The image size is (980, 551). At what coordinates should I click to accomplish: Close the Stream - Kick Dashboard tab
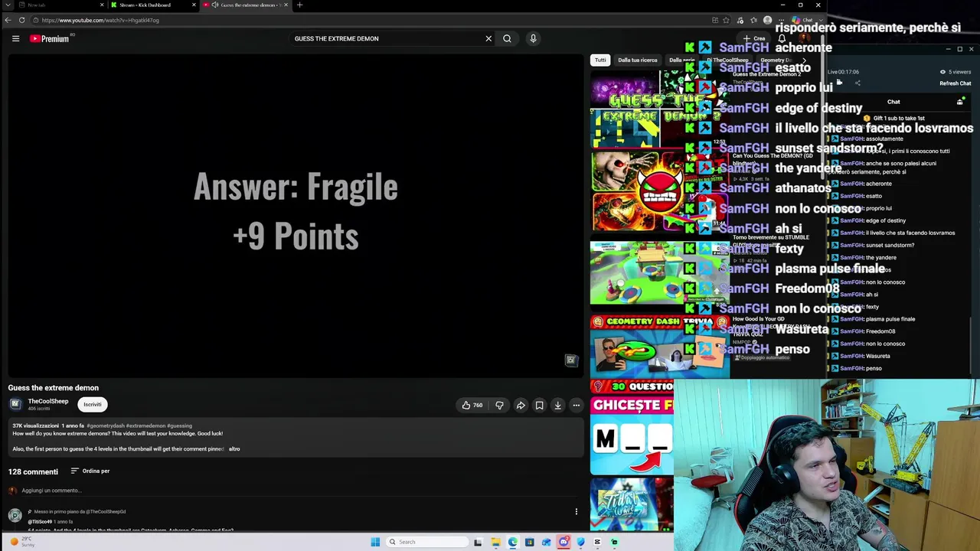(x=194, y=5)
